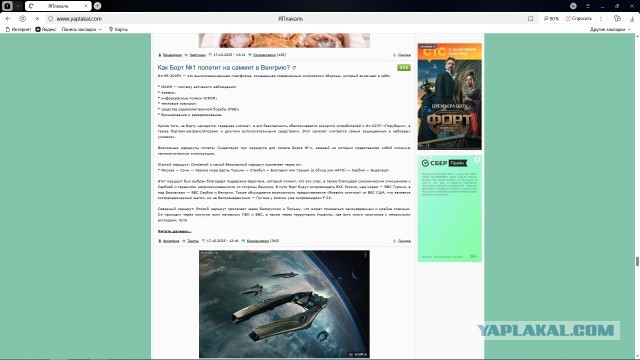The width and height of the screenshot is (640, 360).
Task: Expand the Панель закладок bookmarks folder
Action: (x=82, y=29)
